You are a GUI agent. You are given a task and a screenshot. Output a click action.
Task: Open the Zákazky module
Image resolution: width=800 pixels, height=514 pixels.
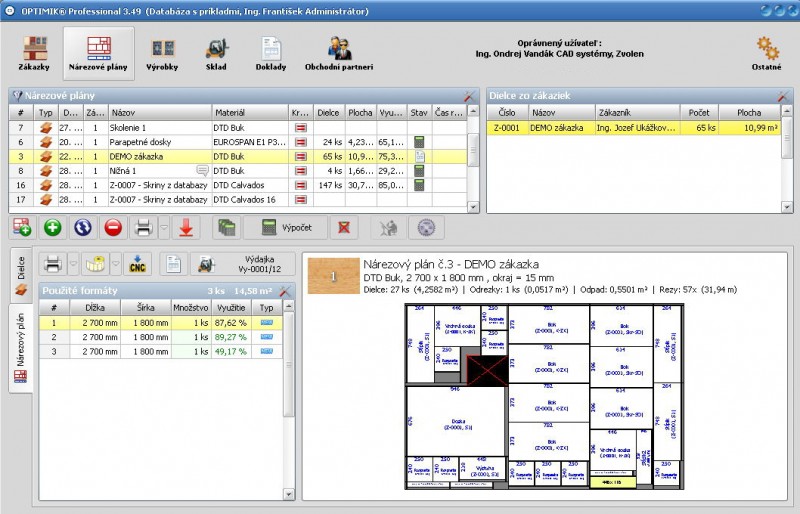click(x=34, y=54)
